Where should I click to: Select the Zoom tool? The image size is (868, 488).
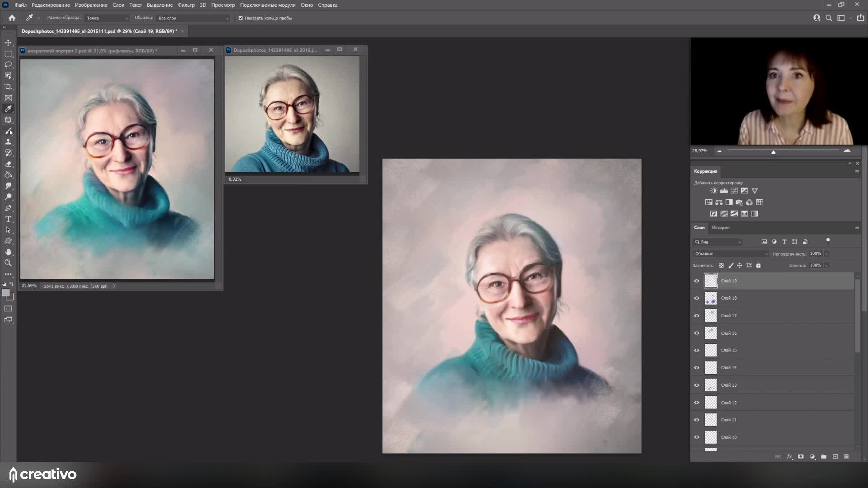click(8, 263)
